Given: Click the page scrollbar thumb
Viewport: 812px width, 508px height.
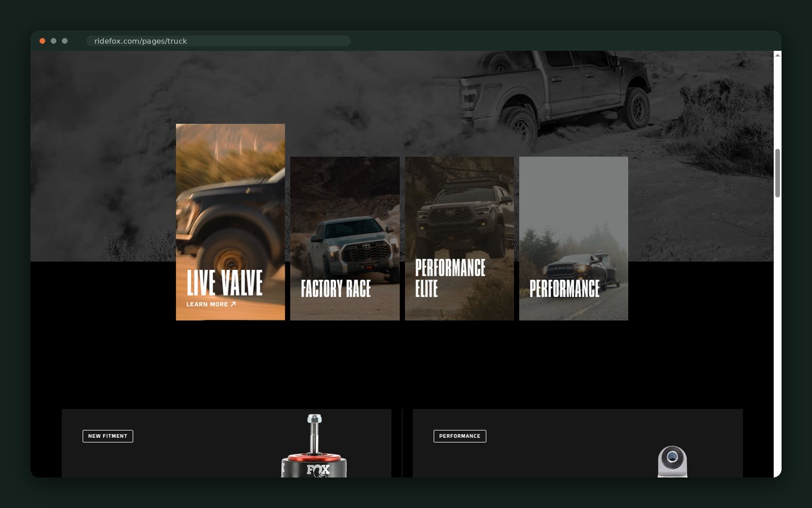Looking at the screenshot, I should point(777,173).
